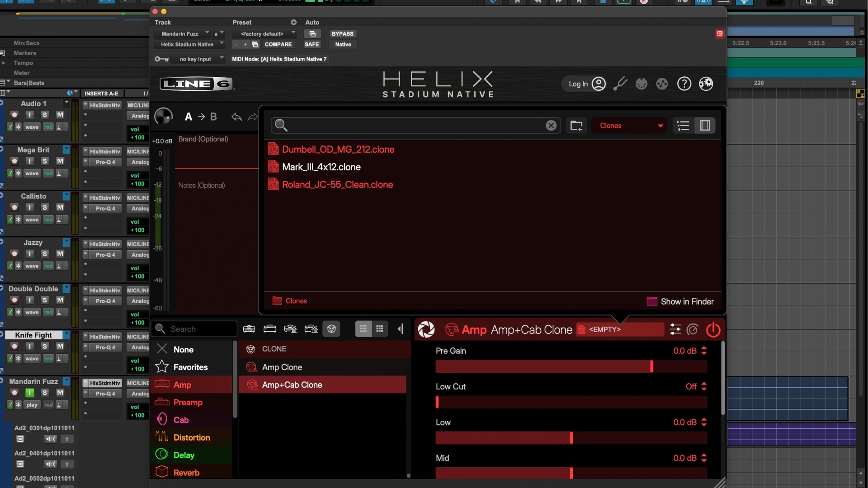The image size is (868, 488).
Task: Mute the Knife Fight track
Action: pos(60,347)
